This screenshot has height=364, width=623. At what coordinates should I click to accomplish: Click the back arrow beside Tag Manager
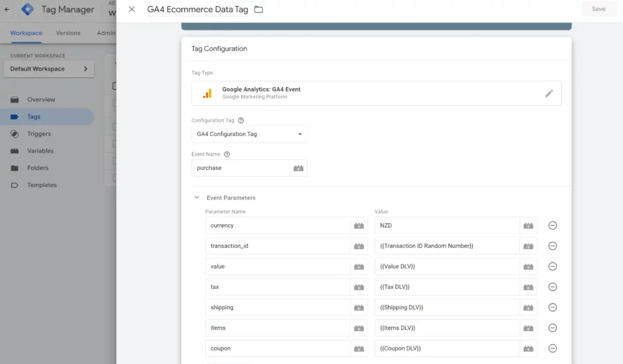(x=7, y=9)
